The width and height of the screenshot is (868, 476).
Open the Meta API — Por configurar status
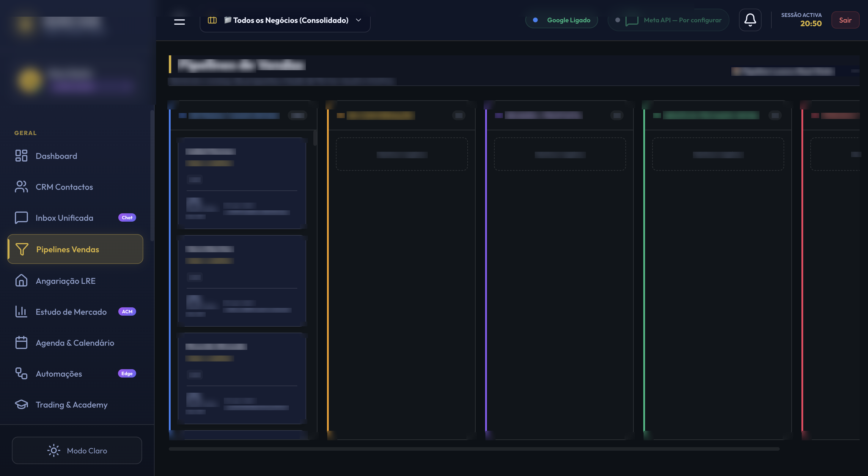668,20
